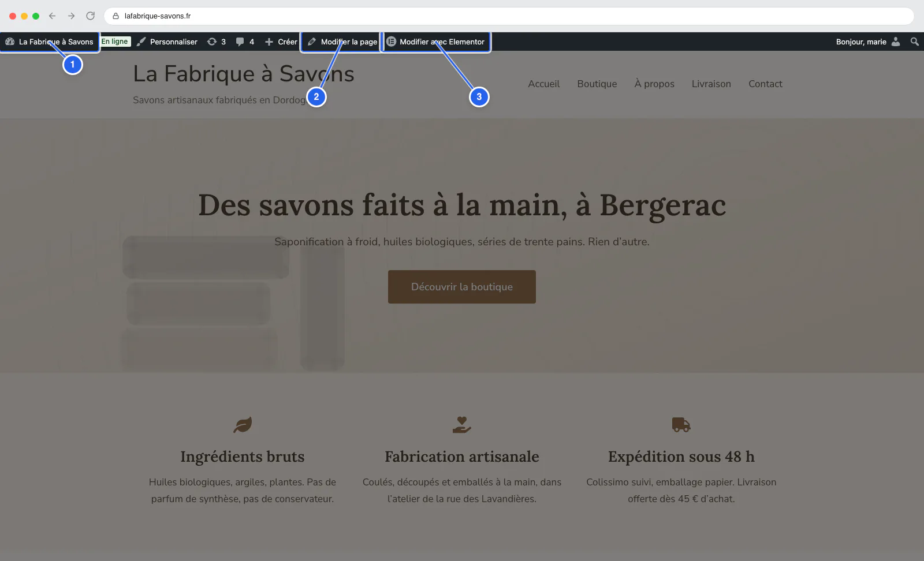
Task: Open Personnaliser in the admin bar
Action: 167,42
